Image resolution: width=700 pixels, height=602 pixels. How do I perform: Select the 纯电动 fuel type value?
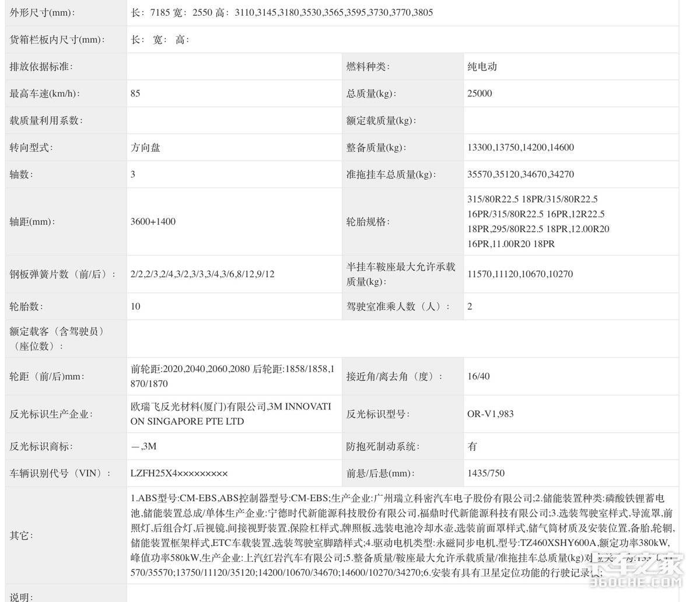pyautogui.click(x=482, y=66)
